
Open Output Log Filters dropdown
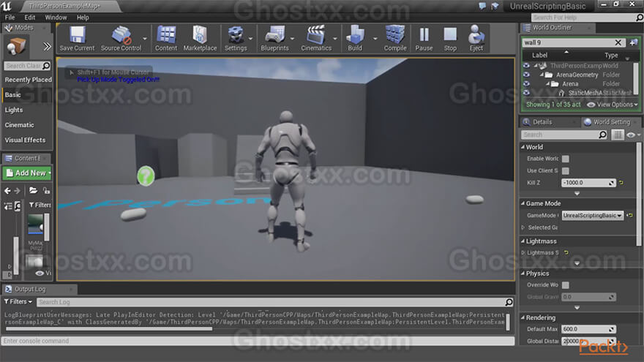point(18,301)
